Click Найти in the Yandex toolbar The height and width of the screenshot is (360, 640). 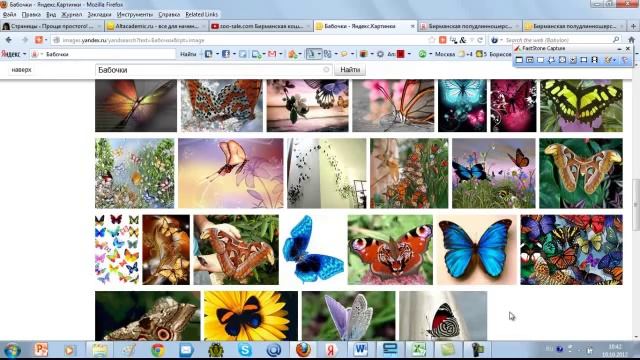(188, 54)
